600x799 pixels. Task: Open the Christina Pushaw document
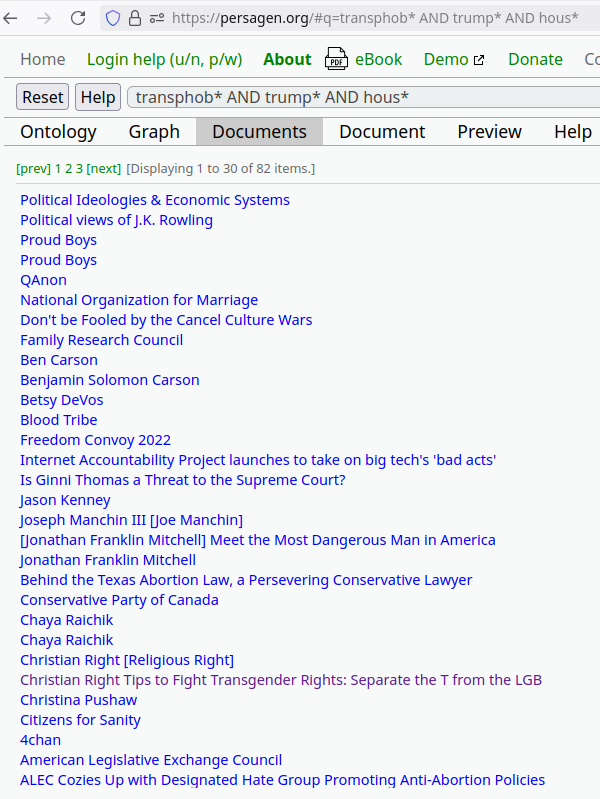79,700
